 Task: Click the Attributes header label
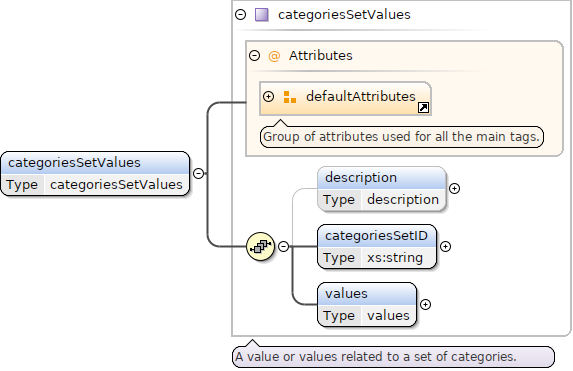(320, 56)
